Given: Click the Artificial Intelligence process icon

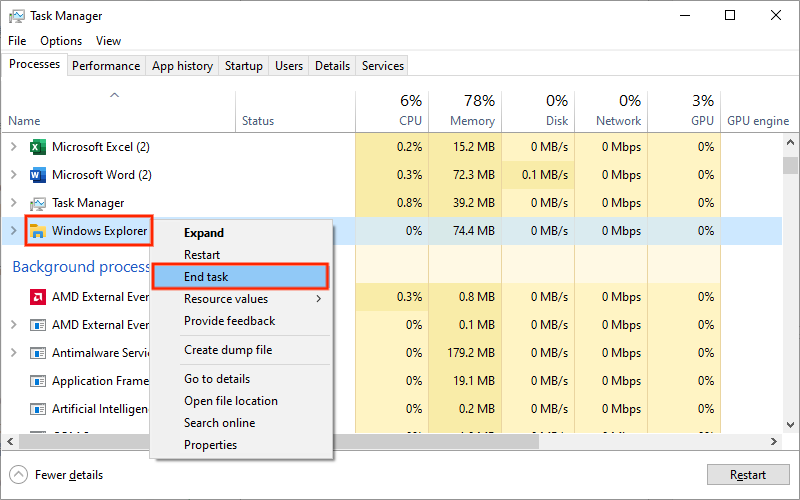Looking at the screenshot, I should (x=37, y=409).
